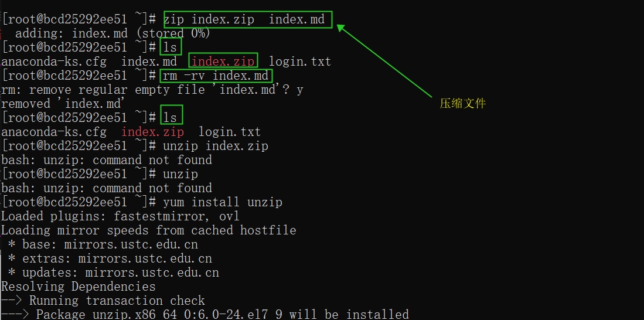Click 'index.md' in first ls listing

point(149,62)
